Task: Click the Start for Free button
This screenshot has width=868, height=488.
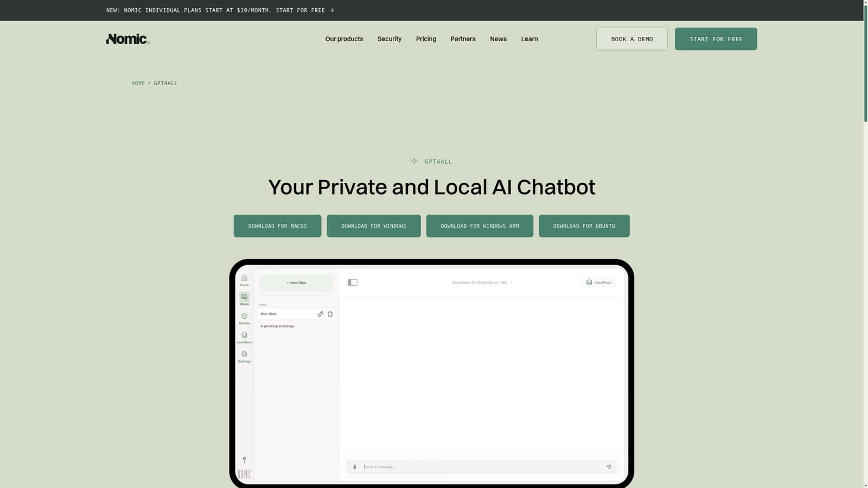Action: point(716,39)
